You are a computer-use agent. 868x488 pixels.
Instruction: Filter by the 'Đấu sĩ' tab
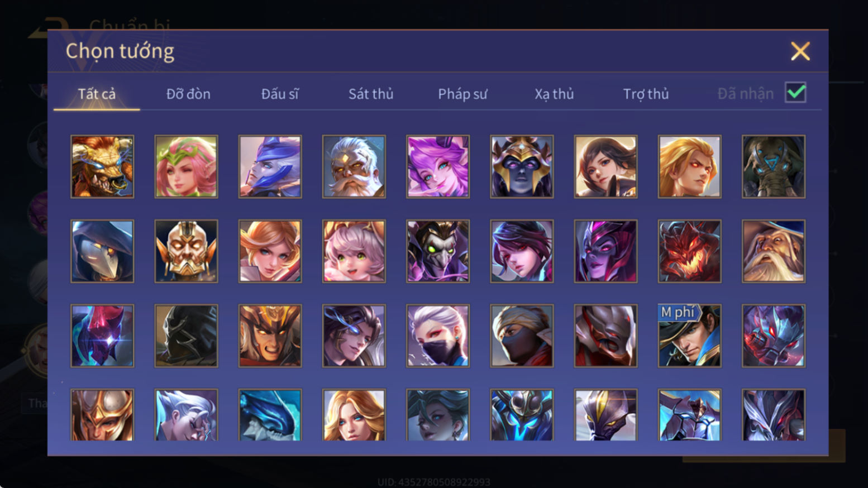pos(280,94)
